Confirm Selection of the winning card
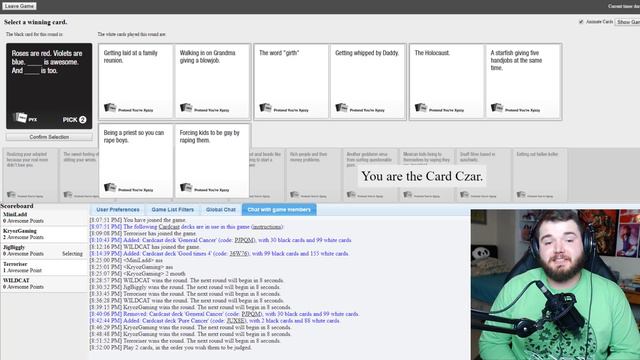This screenshot has width=640, height=360. (49, 137)
